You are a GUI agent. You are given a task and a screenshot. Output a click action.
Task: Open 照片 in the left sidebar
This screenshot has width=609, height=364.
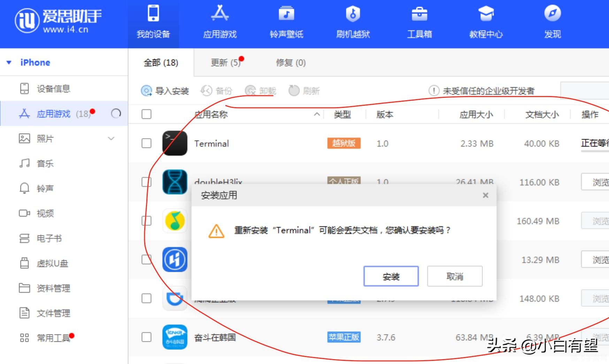tap(45, 138)
